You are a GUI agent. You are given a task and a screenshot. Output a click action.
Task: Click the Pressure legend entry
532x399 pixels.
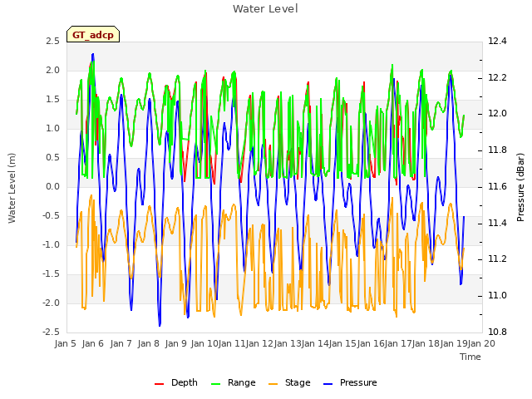[x=350, y=382]
